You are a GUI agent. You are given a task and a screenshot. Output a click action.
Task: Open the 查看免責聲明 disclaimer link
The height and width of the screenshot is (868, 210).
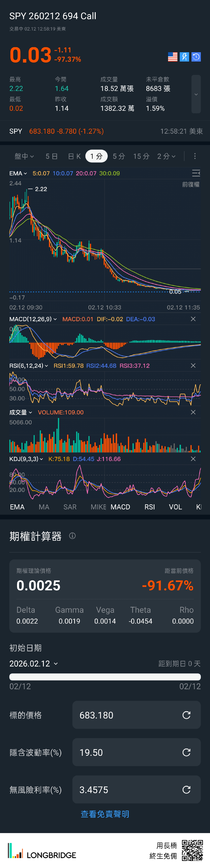click(105, 814)
